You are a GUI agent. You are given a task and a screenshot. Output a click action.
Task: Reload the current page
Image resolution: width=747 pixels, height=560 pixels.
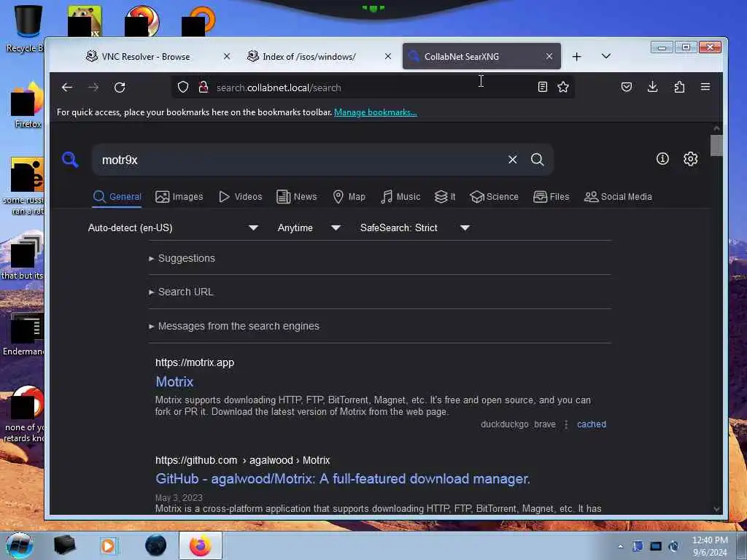point(120,87)
